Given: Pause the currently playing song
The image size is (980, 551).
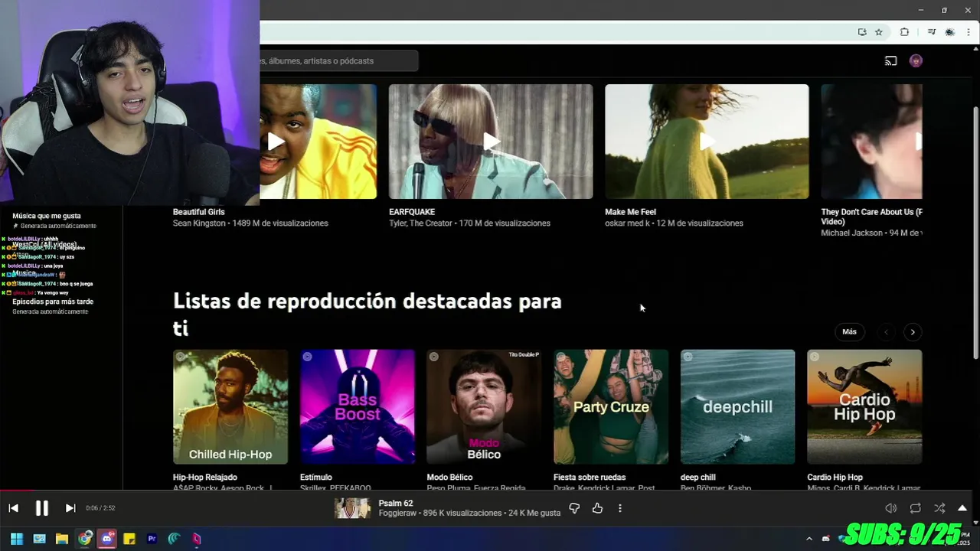Looking at the screenshot, I should point(42,508).
